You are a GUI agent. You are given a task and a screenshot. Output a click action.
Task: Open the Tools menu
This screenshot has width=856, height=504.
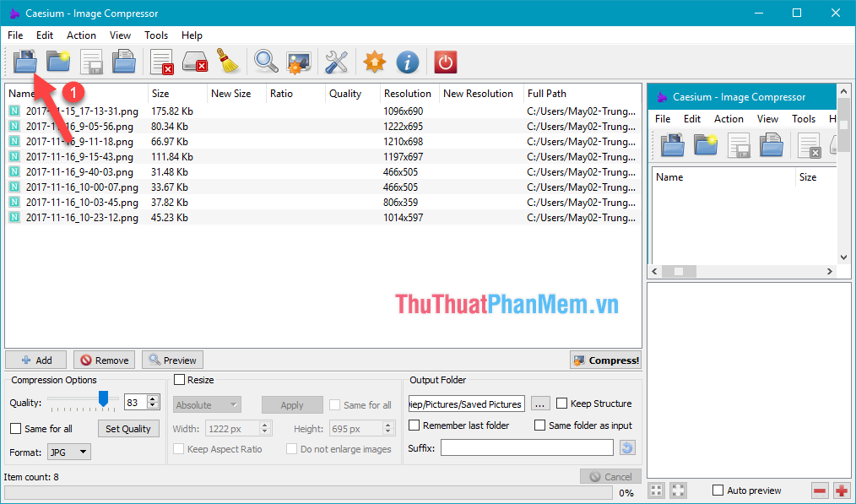click(155, 35)
